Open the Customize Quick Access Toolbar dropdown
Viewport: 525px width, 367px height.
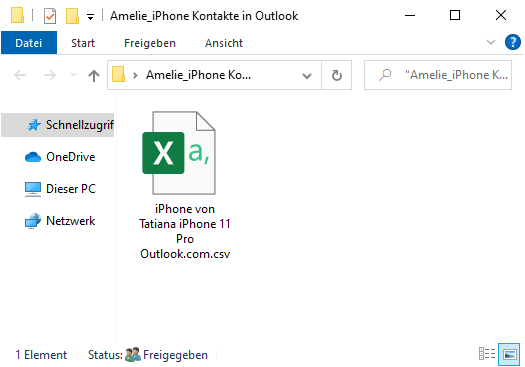[x=90, y=16]
